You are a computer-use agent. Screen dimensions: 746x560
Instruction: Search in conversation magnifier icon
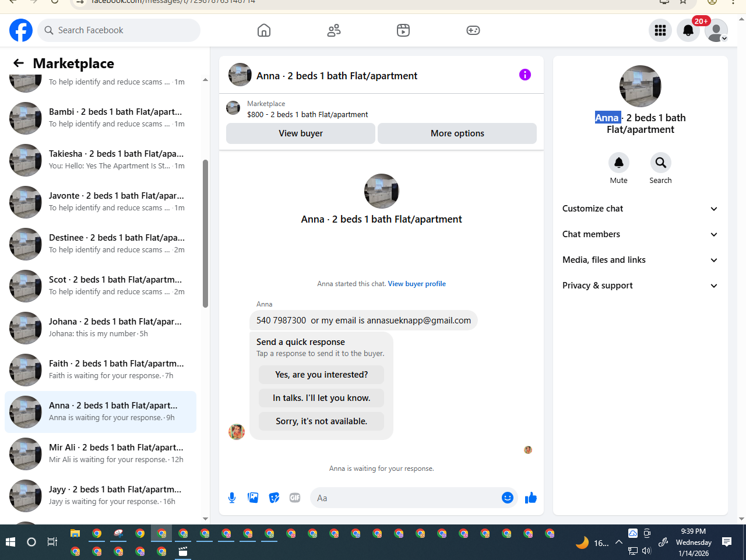click(x=661, y=163)
